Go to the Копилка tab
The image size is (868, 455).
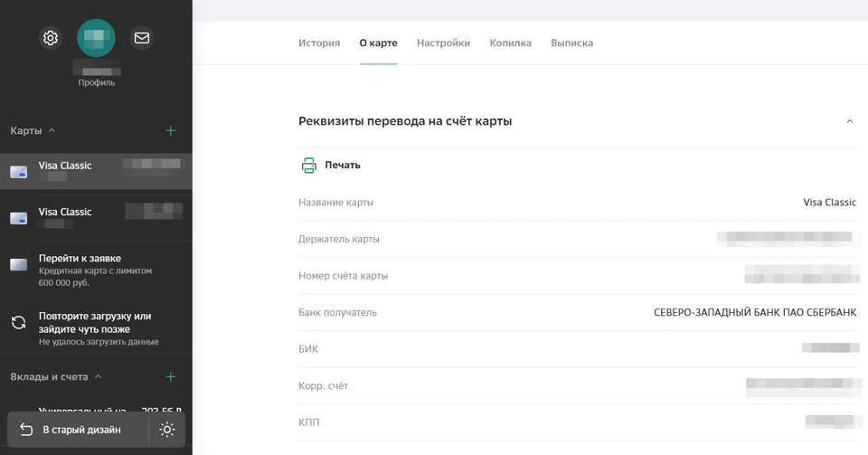coord(510,43)
